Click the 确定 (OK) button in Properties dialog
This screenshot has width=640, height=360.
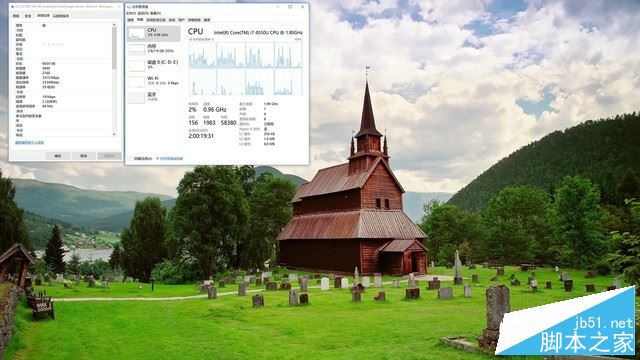click(x=58, y=156)
